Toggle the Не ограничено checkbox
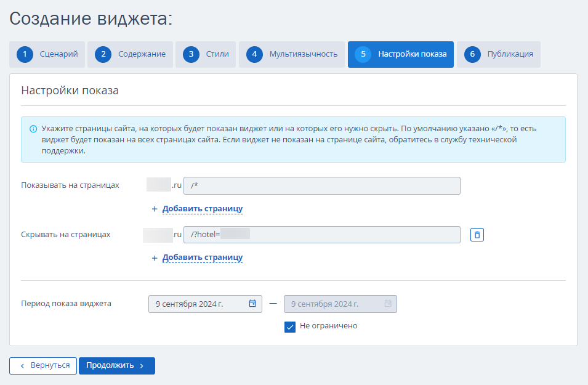588x385 pixels. pyautogui.click(x=290, y=327)
